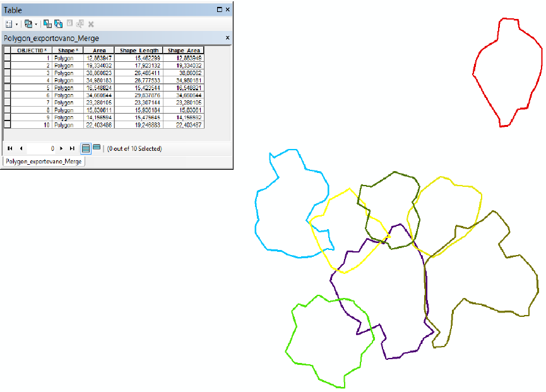This screenshot has height=392, width=546.
Task: Click the OBJECTID column header
Action: point(32,50)
